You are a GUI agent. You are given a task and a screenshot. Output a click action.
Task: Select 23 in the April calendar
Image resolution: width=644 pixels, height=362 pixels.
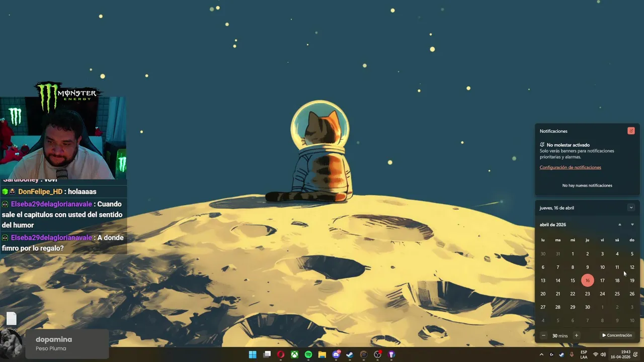coord(587,294)
